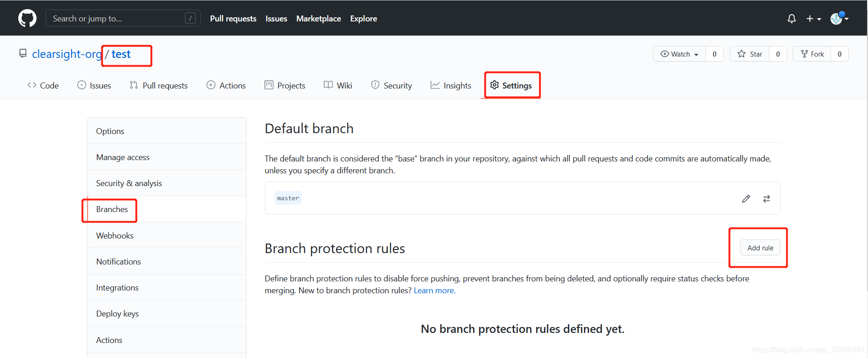Screen dimensions: 868x358
Task: Expand the plus create-new dropdown
Action: (814, 19)
